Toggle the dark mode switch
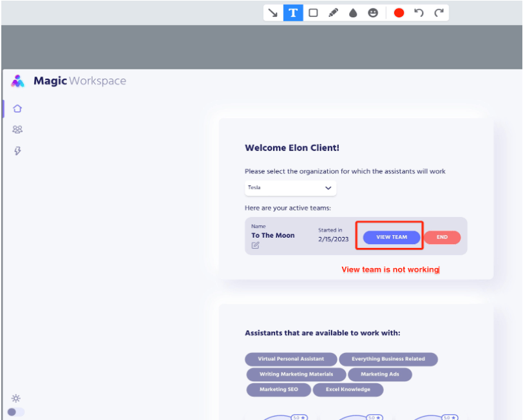Screen dimensions: 523x420 (x=15, y=412)
